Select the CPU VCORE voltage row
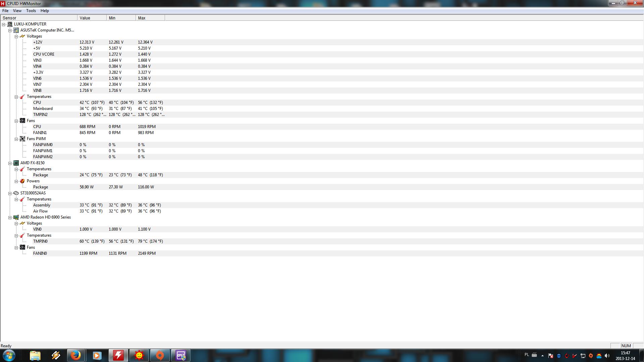The image size is (644, 362). (44, 54)
